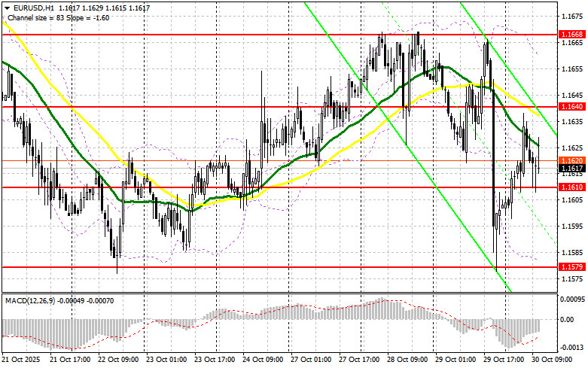Select the 29 Oct 01:00 time label
The height and width of the screenshot is (368, 588).
[x=455, y=360]
